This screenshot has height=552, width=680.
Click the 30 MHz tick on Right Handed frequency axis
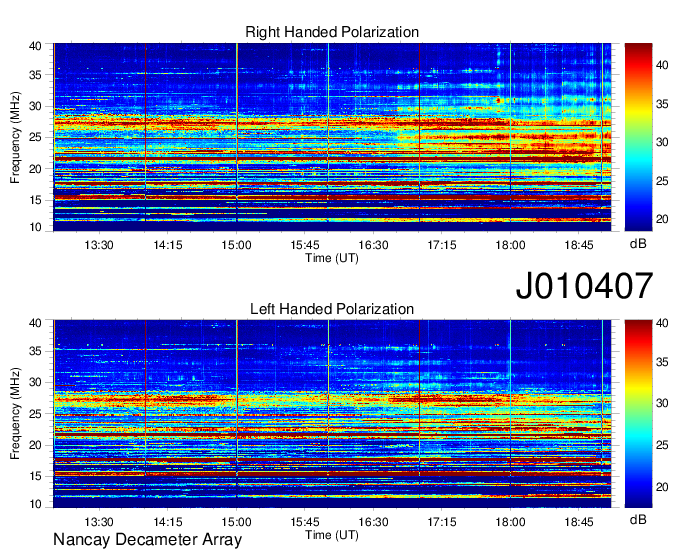(35, 106)
